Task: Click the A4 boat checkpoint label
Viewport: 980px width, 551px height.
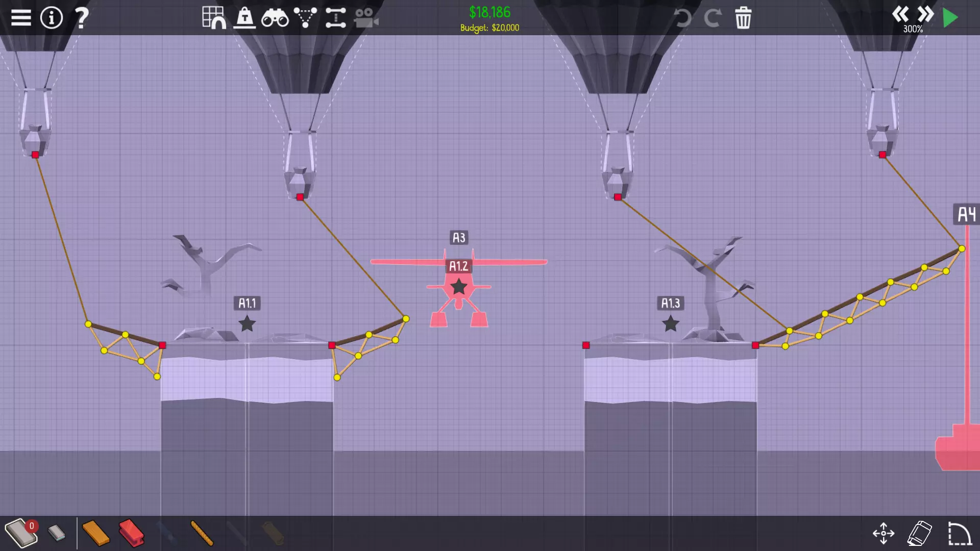Action: coord(966,215)
